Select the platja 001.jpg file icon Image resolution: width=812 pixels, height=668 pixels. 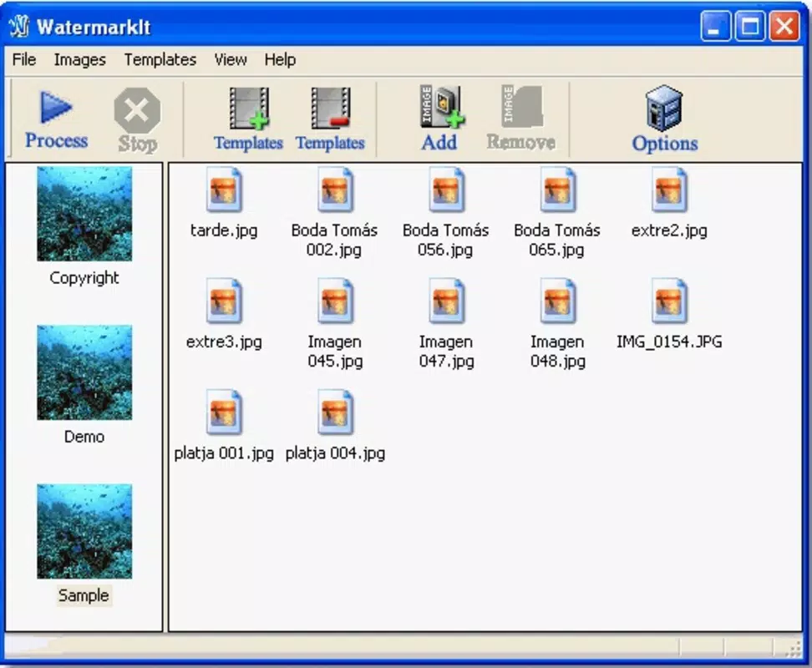coord(224,412)
